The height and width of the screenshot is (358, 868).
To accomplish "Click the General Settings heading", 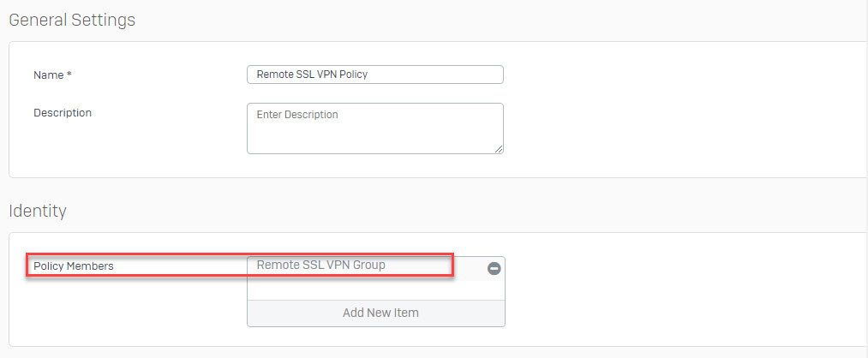I will [72, 21].
